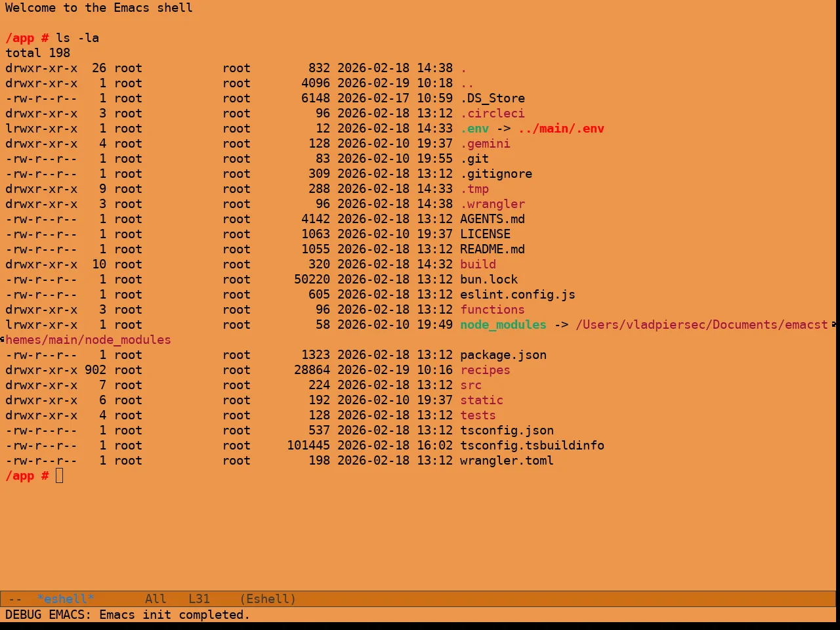
Task: Select the static directory name
Action: 482,400
